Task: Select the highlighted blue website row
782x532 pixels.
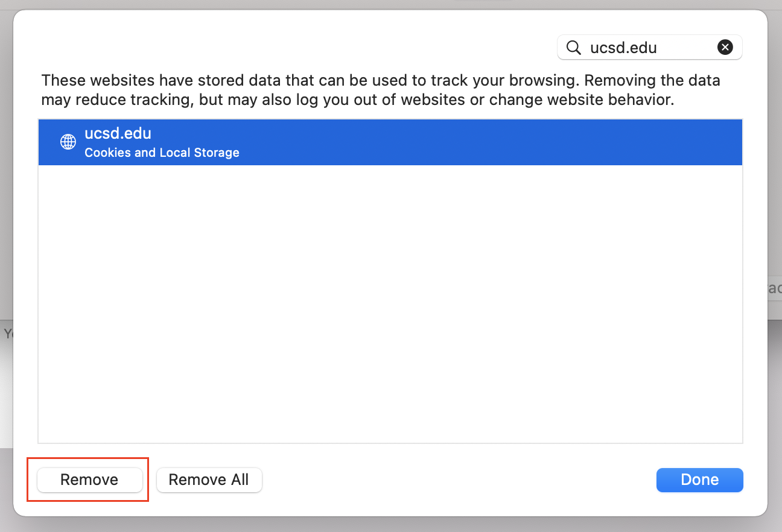Action: [x=390, y=142]
